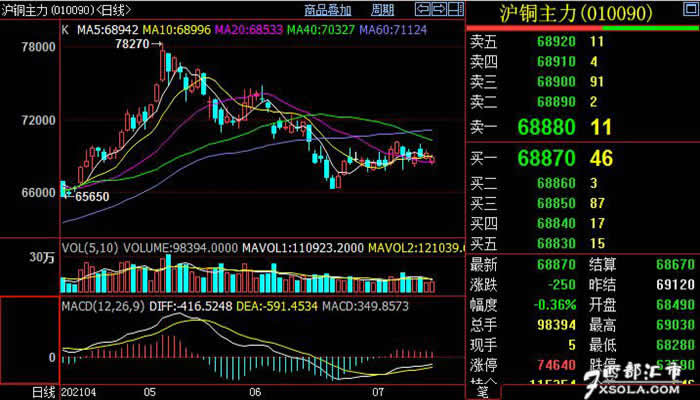
Task: Click the 卖三 price 68900
Action: 556,81
